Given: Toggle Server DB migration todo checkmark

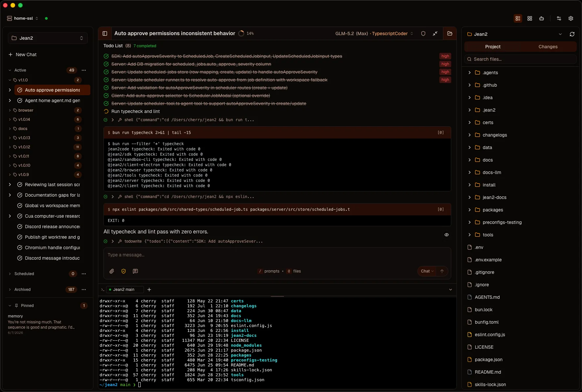Looking at the screenshot, I should [x=106, y=64].
